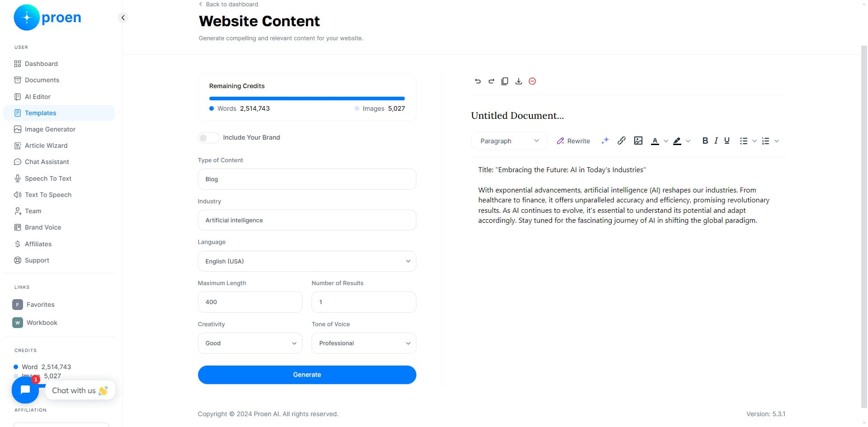Image resolution: width=868 pixels, height=427 pixels.
Task: Collapse the sidebar with the chevron button
Action: coord(123,18)
